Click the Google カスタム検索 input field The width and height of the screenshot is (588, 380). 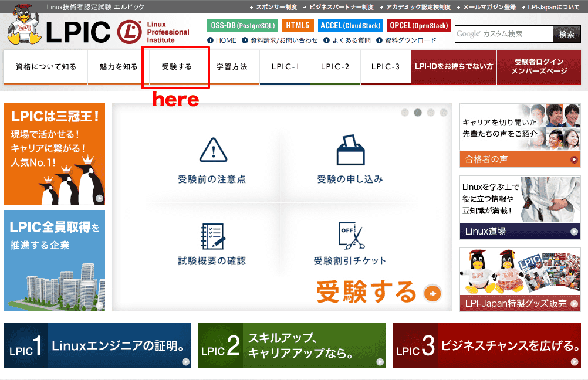click(502, 34)
